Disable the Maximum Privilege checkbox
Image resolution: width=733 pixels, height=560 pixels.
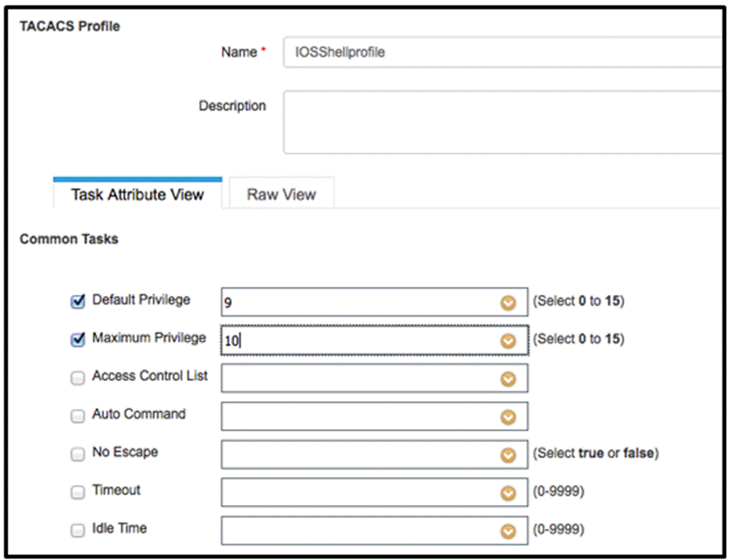(x=77, y=339)
